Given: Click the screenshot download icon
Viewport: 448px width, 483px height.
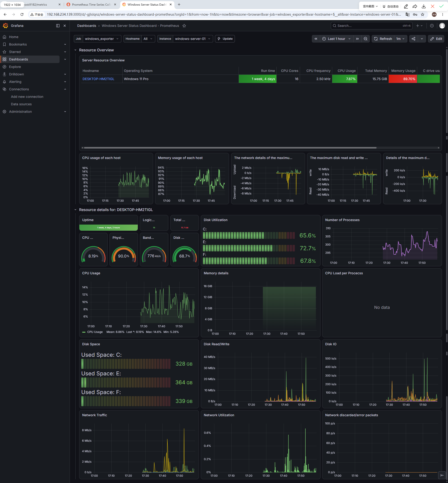Looking at the screenshot, I should [423, 6].
